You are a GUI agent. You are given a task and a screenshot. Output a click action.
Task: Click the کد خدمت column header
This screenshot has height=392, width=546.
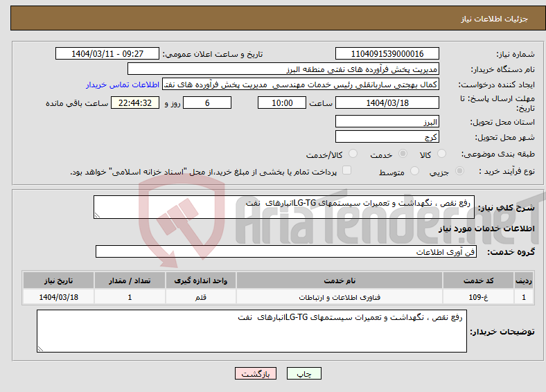[x=479, y=280]
